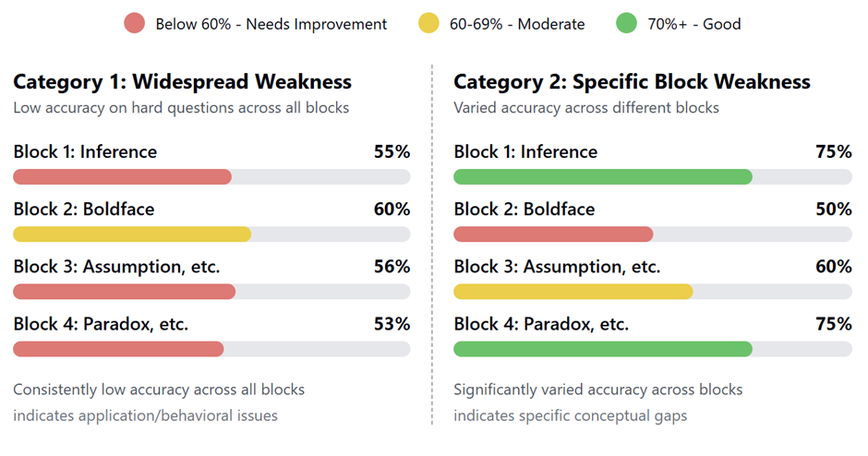Viewport: 868px width, 456px height.
Task: Click Category 2 Block 4 Paradox green bar
Action: (602, 349)
